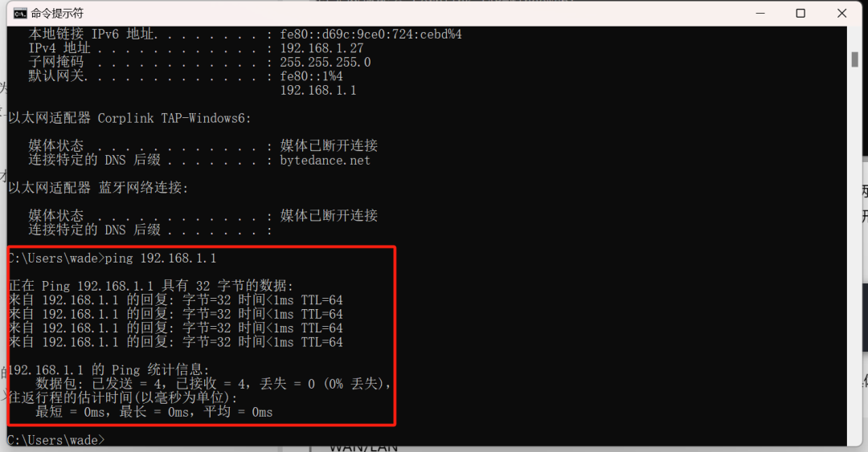
Task: Click the 命令提示符 title text
Action: [57, 14]
